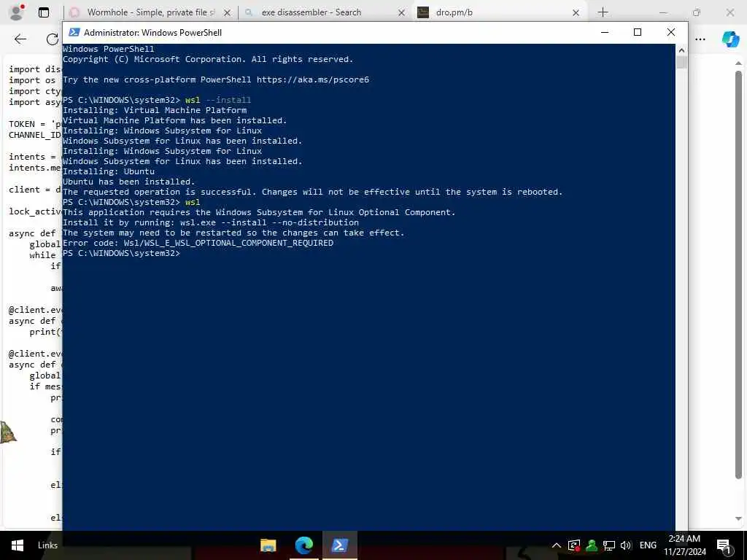Click the PowerShell window title icon
The image size is (747, 560).
tap(74, 32)
